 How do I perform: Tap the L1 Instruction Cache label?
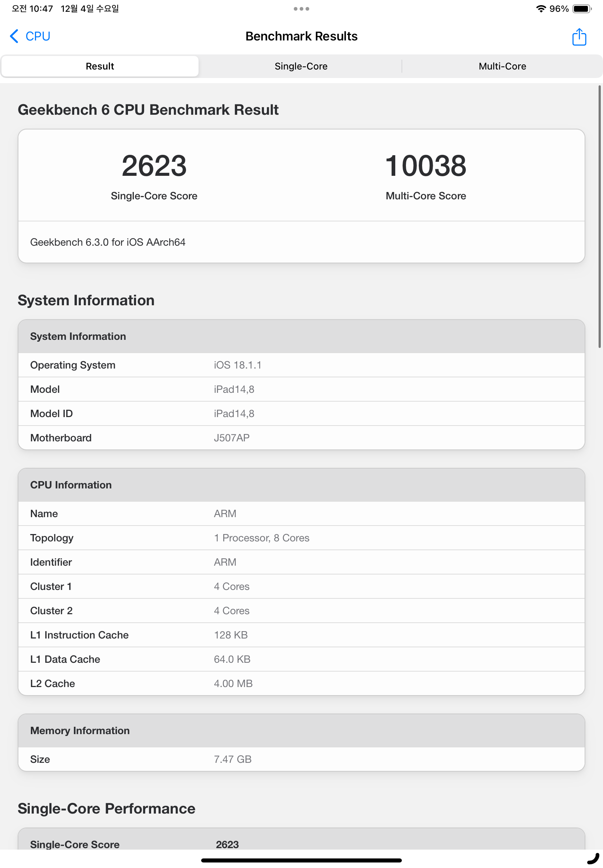click(79, 635)
